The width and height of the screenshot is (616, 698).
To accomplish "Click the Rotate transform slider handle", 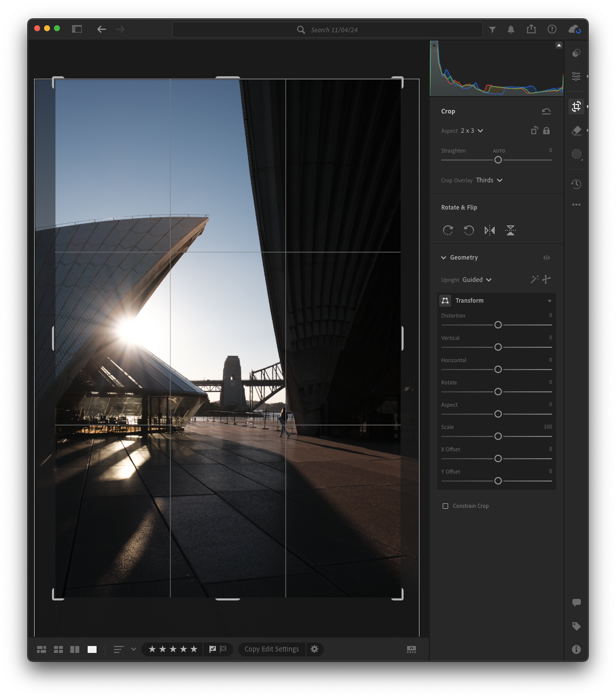I will pyautogui.click(x=498, y=392).
